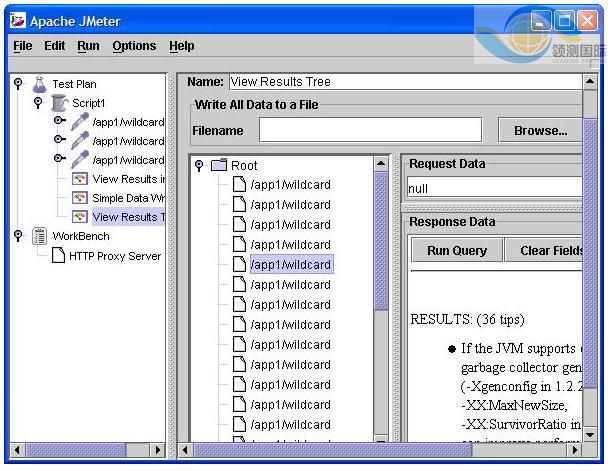The image size is (612, 471).
Task: Click the Test Plan flask icon
Action: pyautogui.click(x=39, y=84)
